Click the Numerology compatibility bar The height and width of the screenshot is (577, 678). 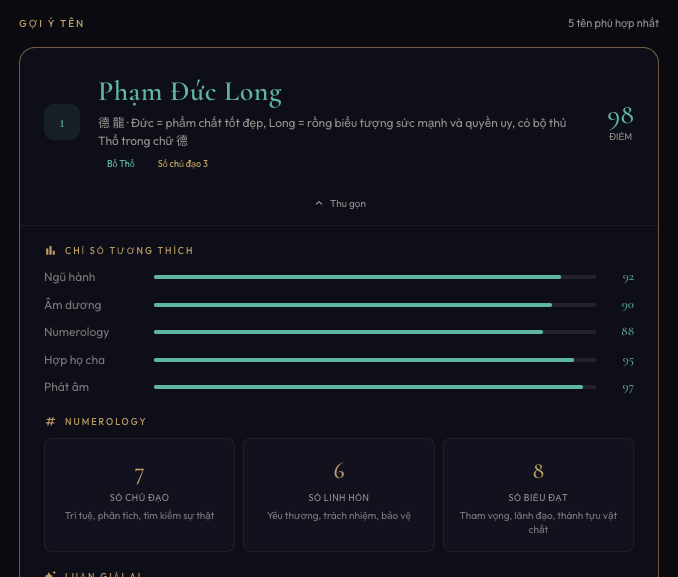(x=375, y=332)
